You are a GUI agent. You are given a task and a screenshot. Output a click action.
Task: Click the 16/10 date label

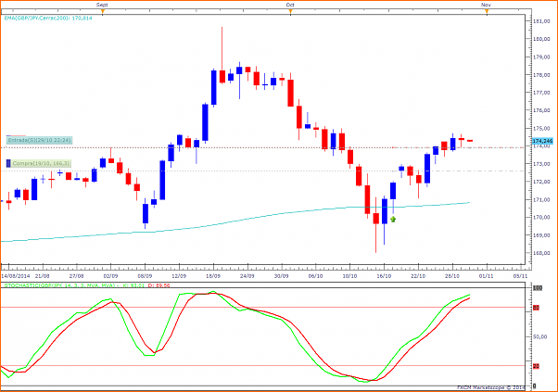coord(384,276)
